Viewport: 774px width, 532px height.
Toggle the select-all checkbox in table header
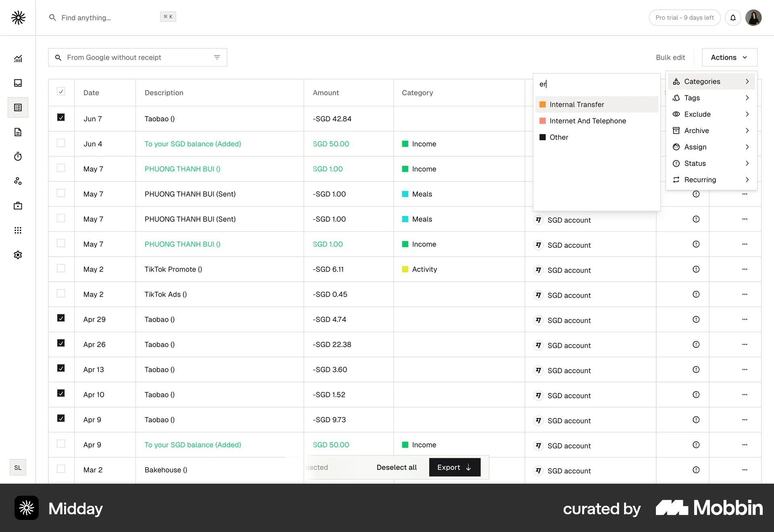(x=61, y=91)
